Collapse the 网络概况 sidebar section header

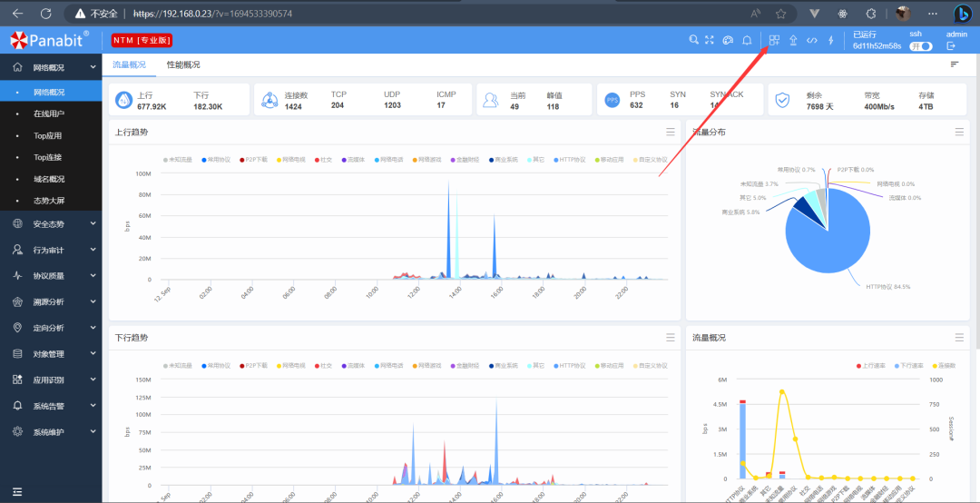tap(51, 67)
